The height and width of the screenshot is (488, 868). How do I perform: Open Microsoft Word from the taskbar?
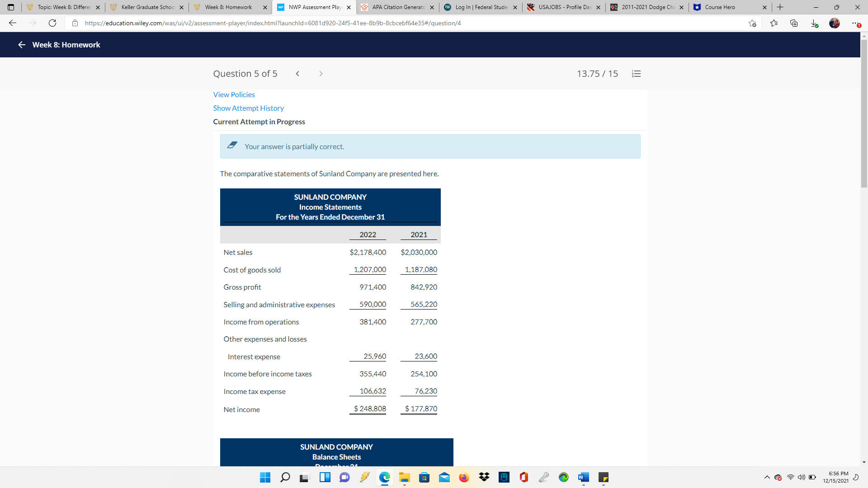[583, 477]
